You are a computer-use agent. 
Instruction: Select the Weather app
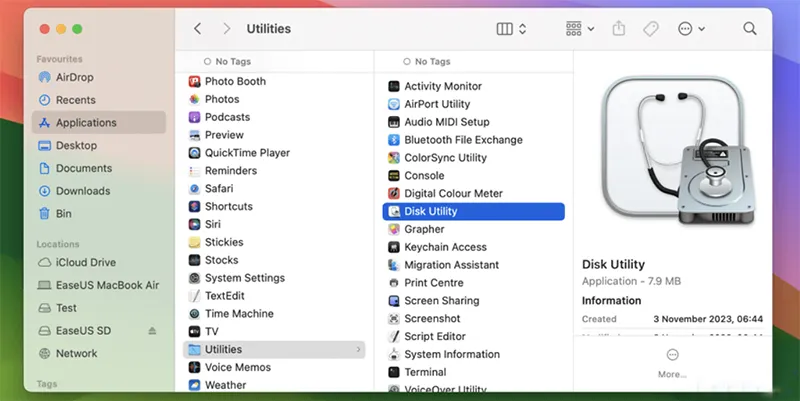click(274, 385)
